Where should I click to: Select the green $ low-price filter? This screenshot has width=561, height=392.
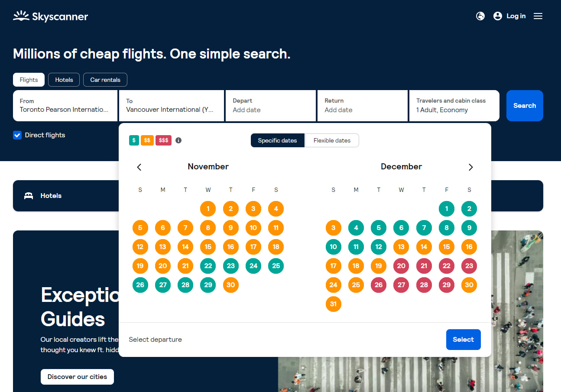[134, 140]
